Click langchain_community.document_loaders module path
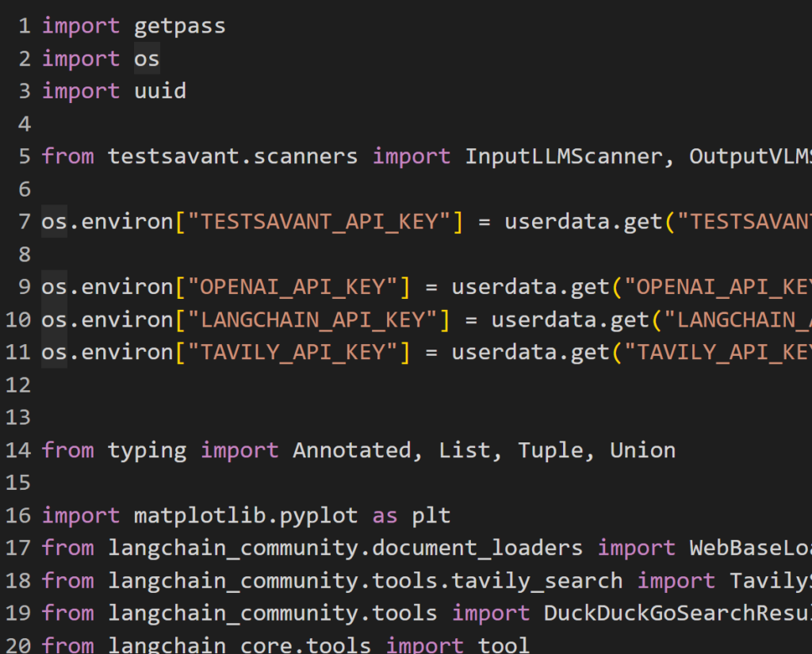 click(x=345, y=548)
